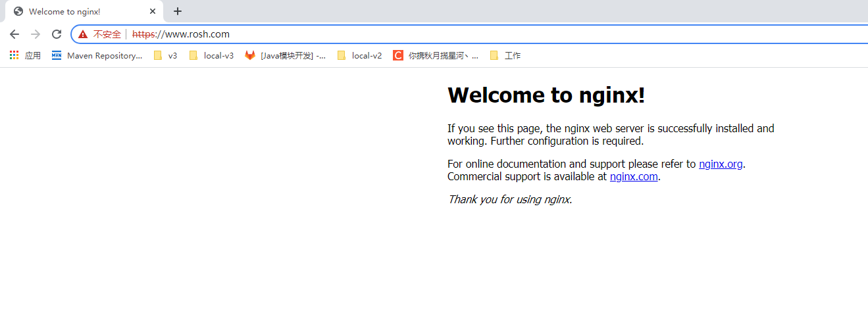
Task: Follow the nginx.com link
Action: [x=634, y=176]
